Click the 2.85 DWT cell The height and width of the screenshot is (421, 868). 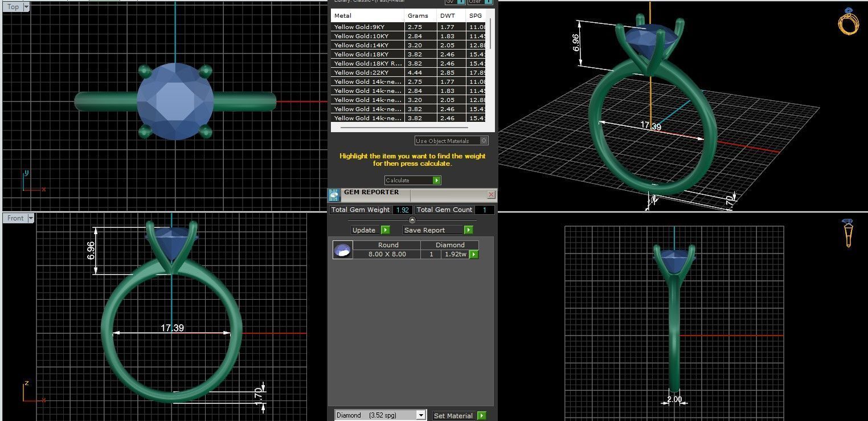[x=451, y=72]
